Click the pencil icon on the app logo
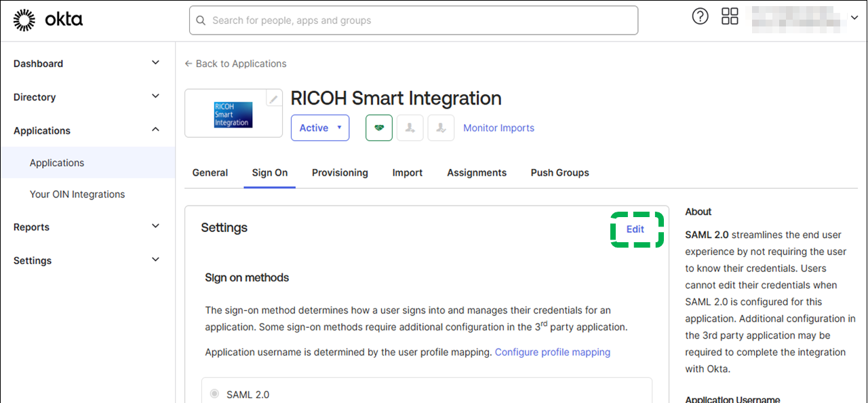Viewport: 868px width, 403px height. coord(273,99)
